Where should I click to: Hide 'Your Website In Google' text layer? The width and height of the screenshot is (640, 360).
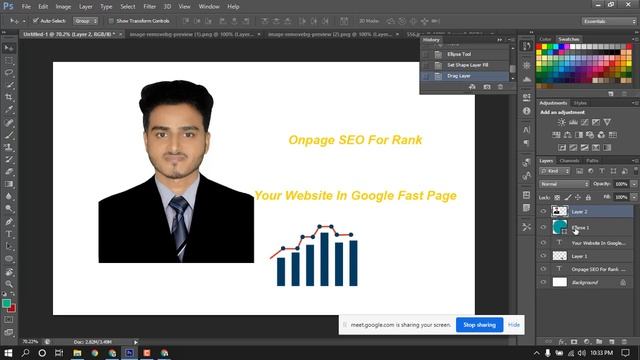pos(543,243)
